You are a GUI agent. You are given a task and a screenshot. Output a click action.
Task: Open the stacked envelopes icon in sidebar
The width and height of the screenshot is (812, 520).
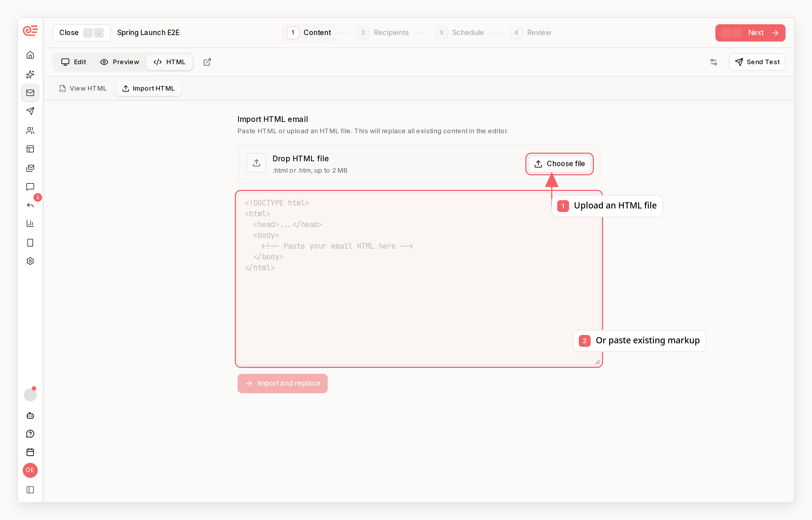30,168
